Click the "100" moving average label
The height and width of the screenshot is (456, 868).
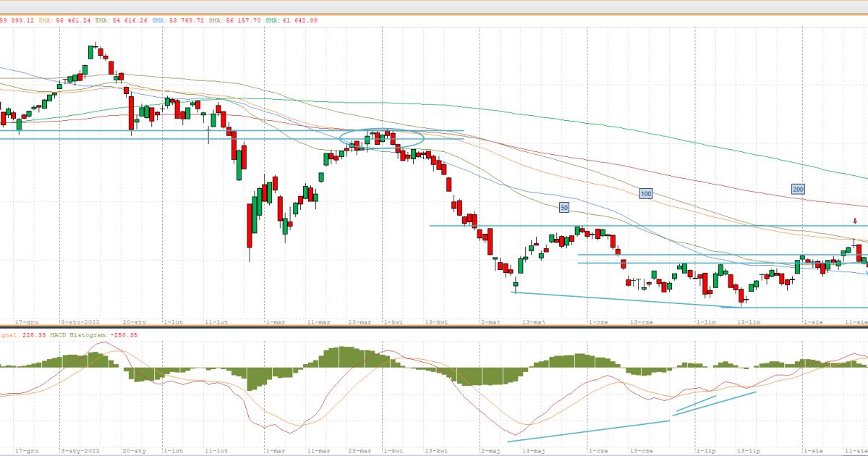tap(646, 193)
